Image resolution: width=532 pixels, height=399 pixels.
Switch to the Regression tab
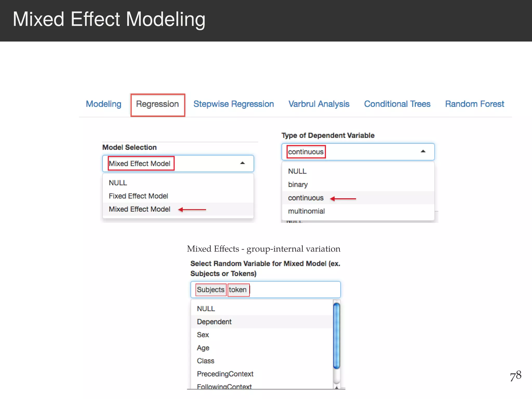[157, 104]
